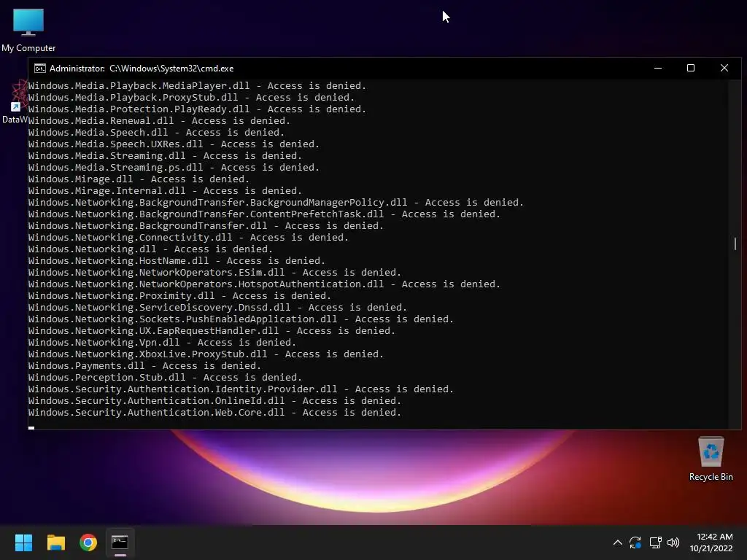Click the line Windows.Media.Protection.PlayReady.dll
Image resolution: width=747 pixels, height=560 pixels.
197,109
